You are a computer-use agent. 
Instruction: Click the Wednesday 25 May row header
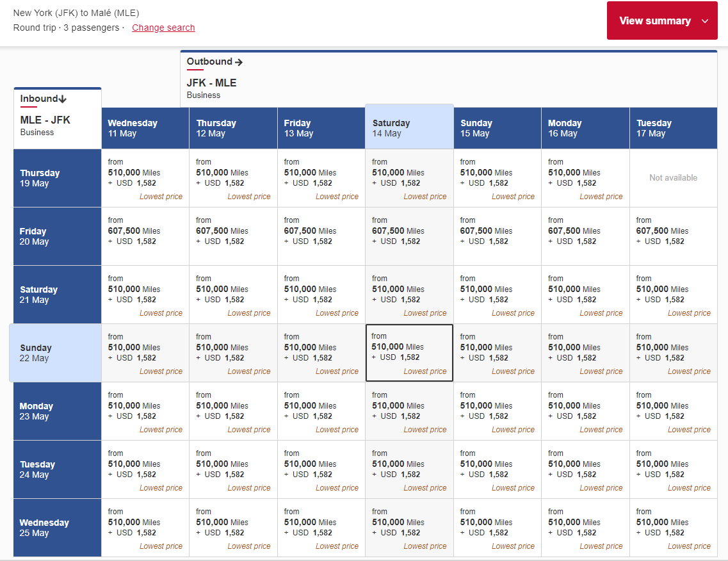(x=57, y=528)
